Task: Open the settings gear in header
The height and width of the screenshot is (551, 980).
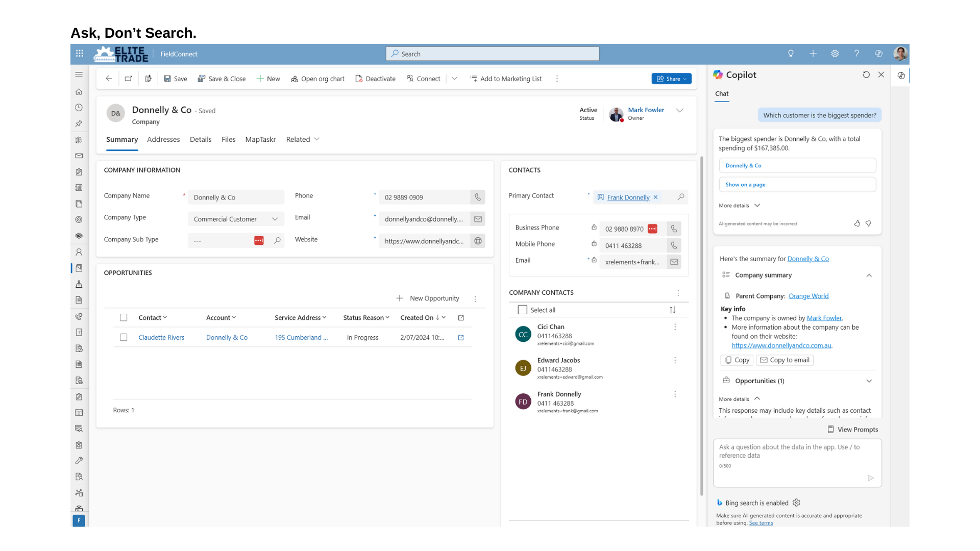Action: tap(835, 54)
